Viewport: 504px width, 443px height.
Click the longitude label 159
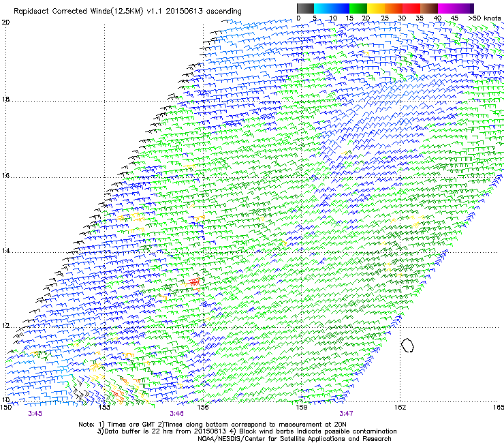302,407
